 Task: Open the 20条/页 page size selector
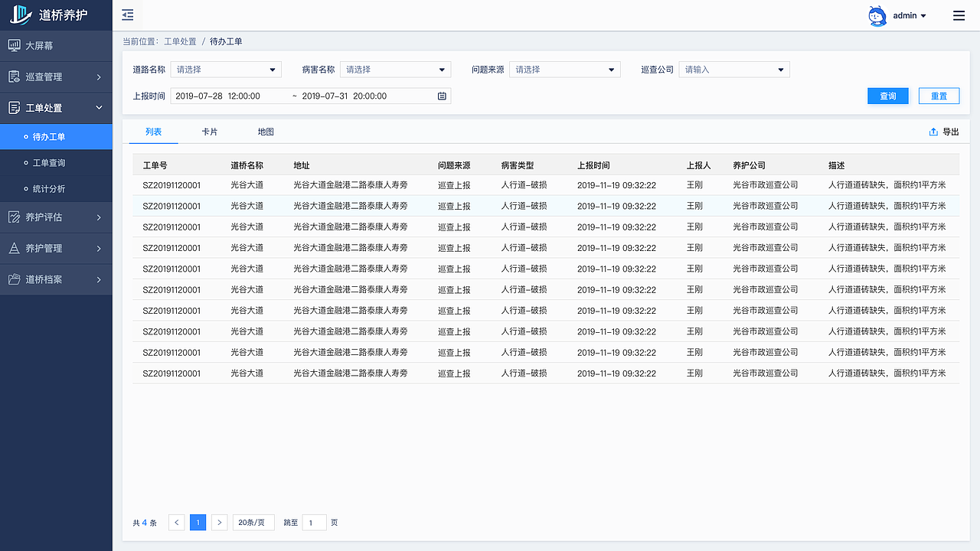point(253,523)
